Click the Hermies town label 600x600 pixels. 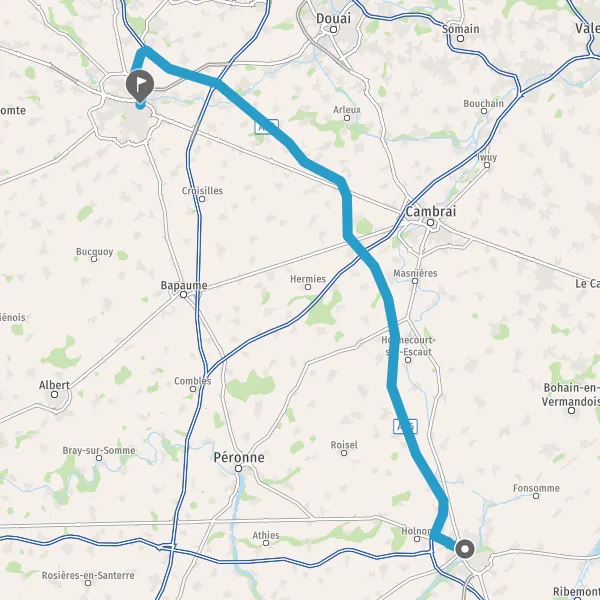(x=308, y=279)
